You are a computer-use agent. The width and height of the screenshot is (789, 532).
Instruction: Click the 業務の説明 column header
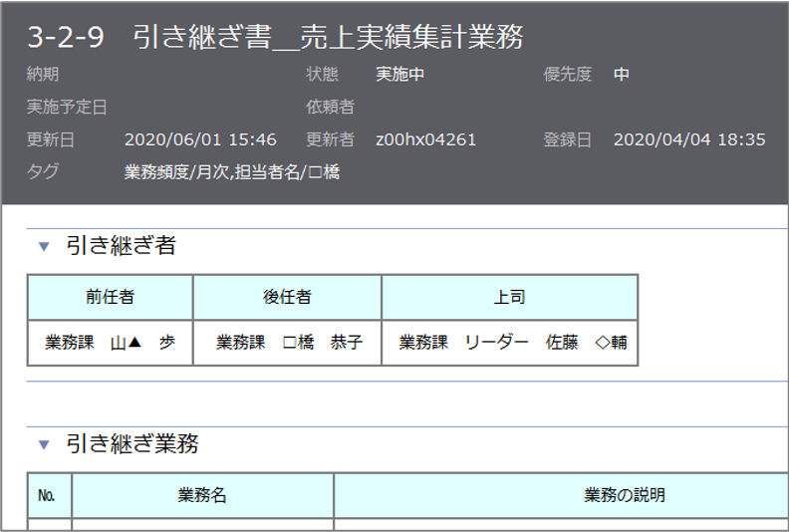pyautogui.click(x=624, y=495)
